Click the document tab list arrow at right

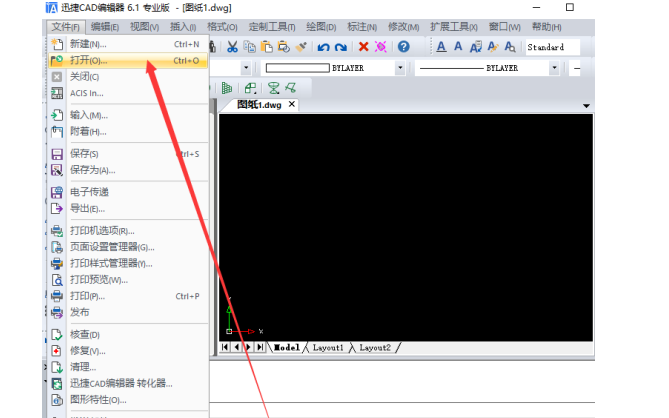click(x=586, y=105)
